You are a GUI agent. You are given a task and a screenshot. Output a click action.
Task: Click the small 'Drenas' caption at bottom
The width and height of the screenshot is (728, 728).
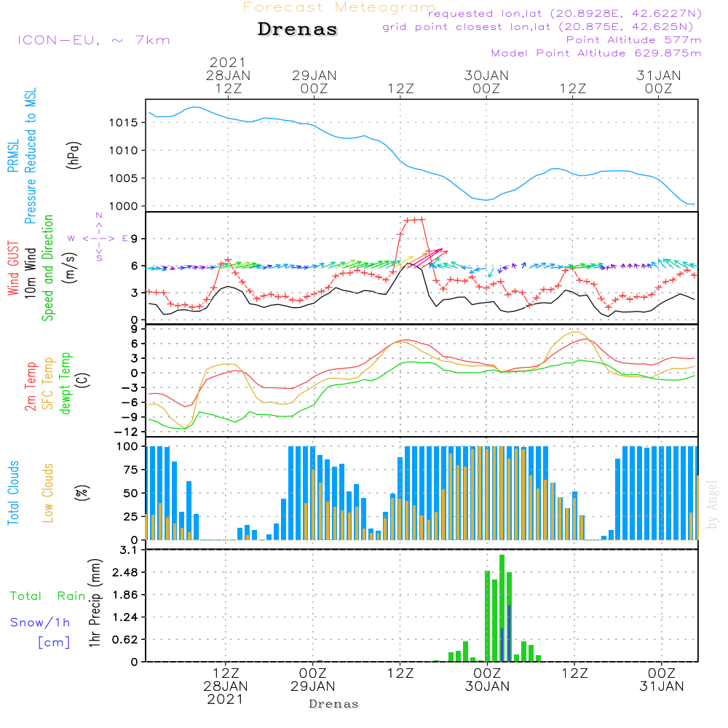click(334, 704)
